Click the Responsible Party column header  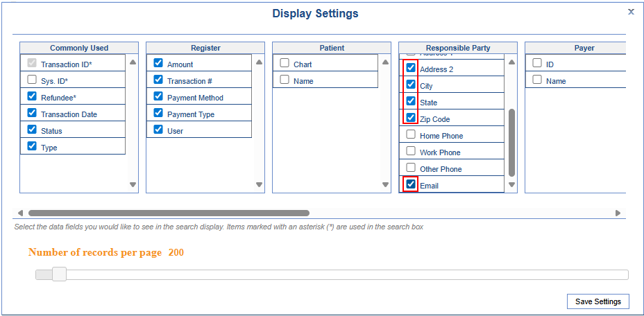point(458,48)
